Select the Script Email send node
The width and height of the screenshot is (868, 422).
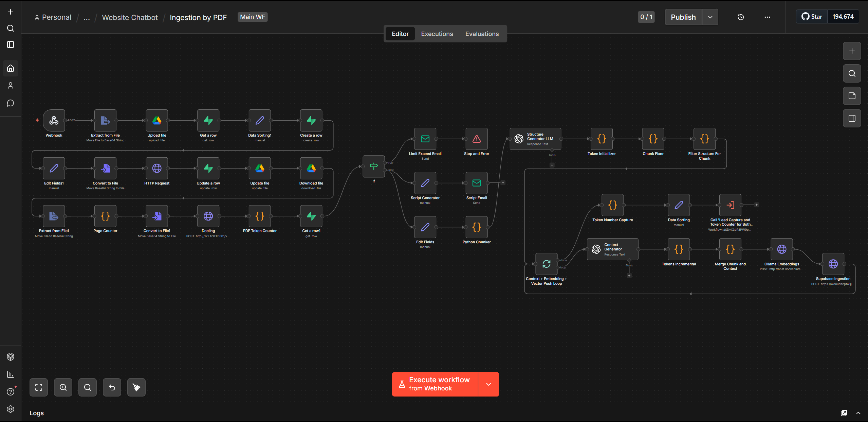tap(477, 183)
